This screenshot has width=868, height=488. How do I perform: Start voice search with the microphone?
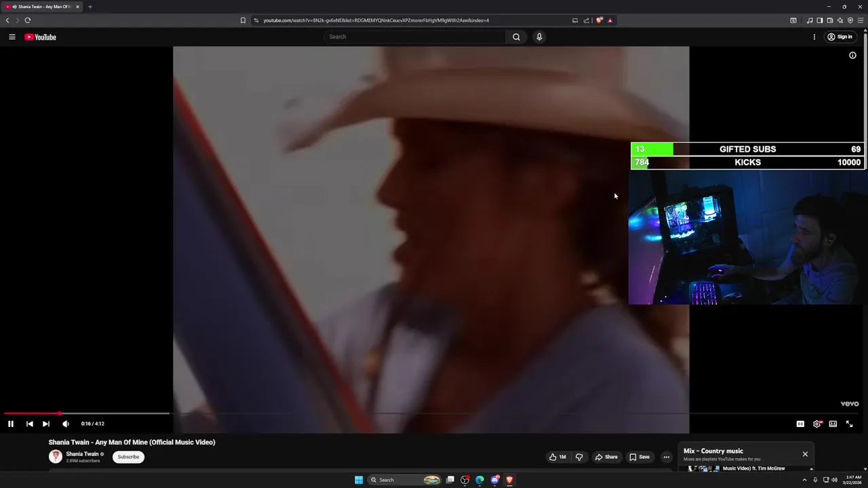click(539, 37)
